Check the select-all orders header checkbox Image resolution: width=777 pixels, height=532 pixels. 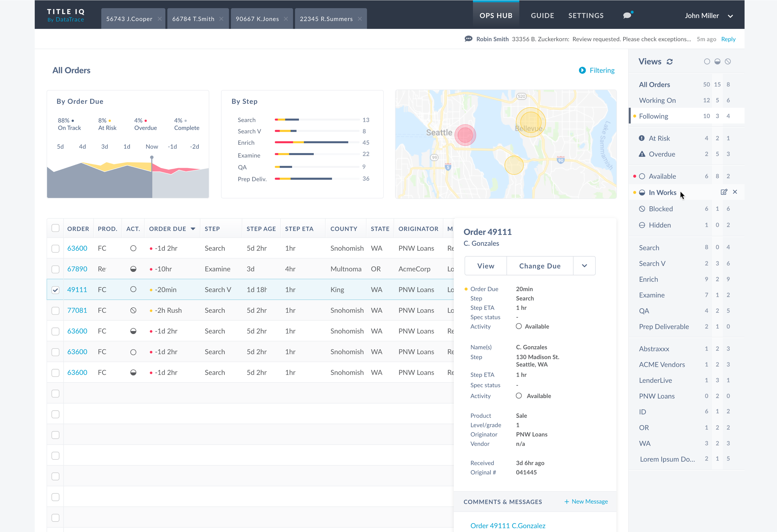56,228
